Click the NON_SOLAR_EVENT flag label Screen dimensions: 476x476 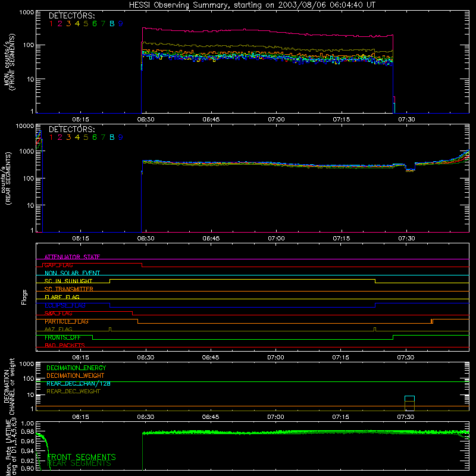coord(72,273)
